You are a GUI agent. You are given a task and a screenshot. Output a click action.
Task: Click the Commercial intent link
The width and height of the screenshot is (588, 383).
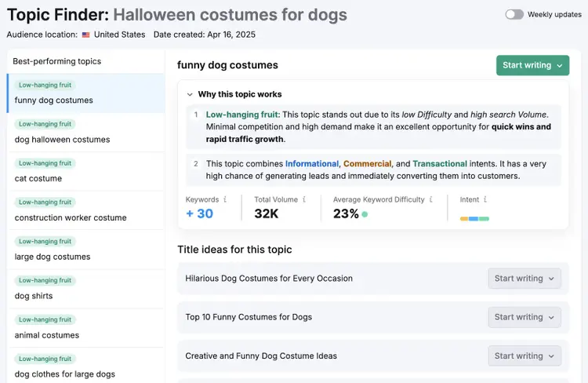coord(367,164)
